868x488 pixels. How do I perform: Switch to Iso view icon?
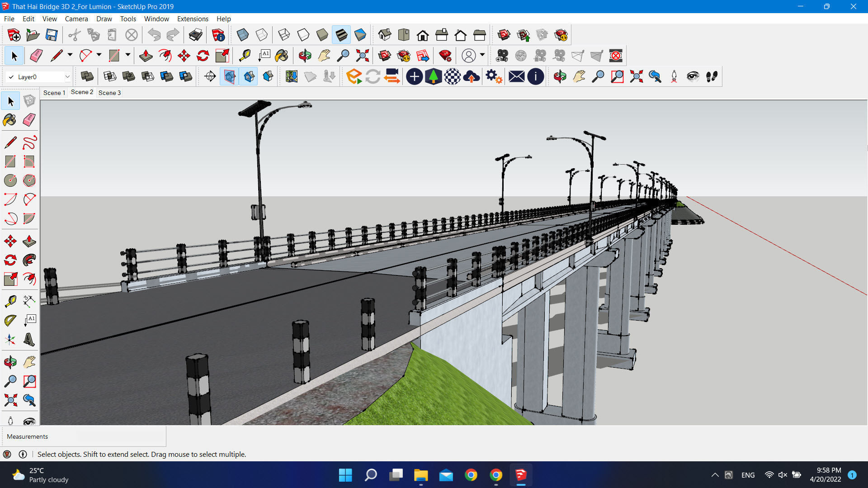point(384,35)
